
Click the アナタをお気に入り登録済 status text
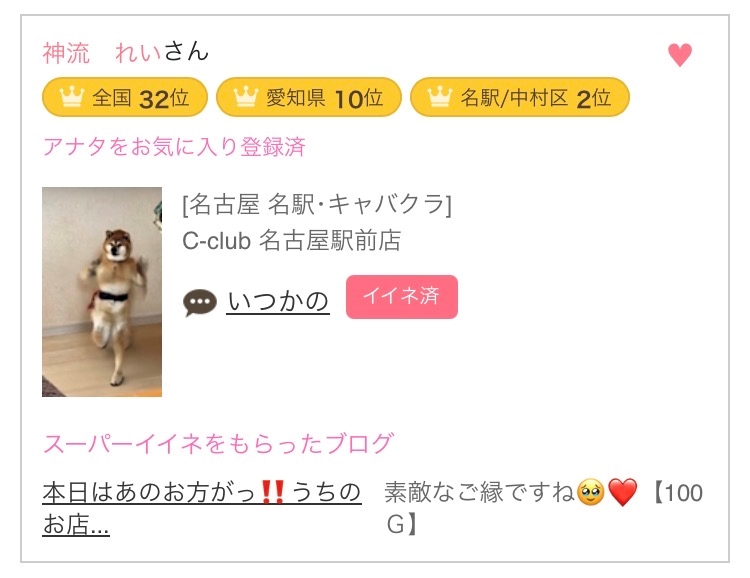click(x=174, y=146)
